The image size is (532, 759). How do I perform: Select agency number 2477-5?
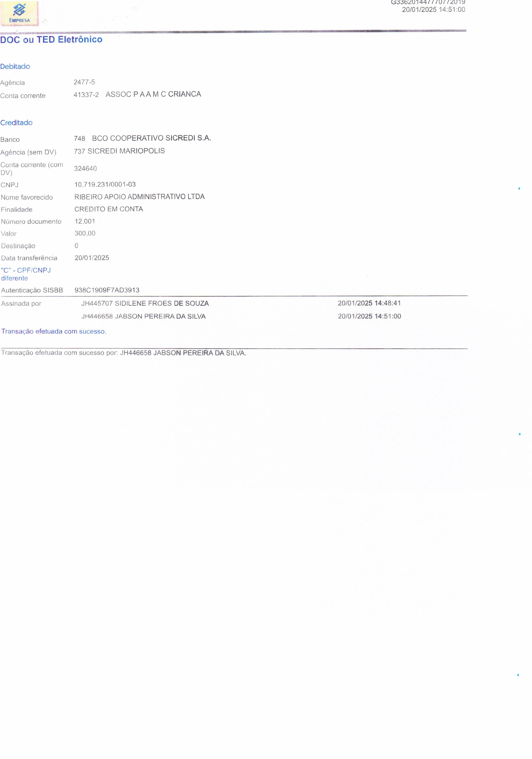tap(84, 82)
